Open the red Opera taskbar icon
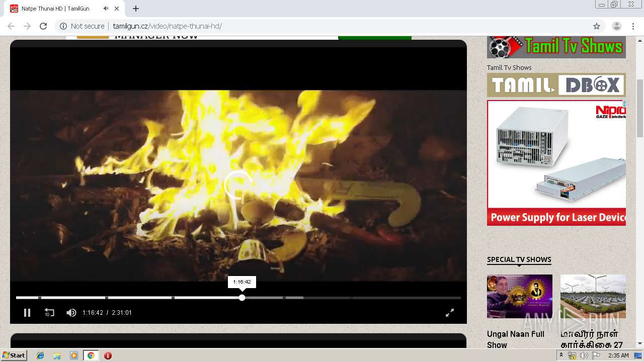This screenshot has width=644, height=362. coord(108,355)
